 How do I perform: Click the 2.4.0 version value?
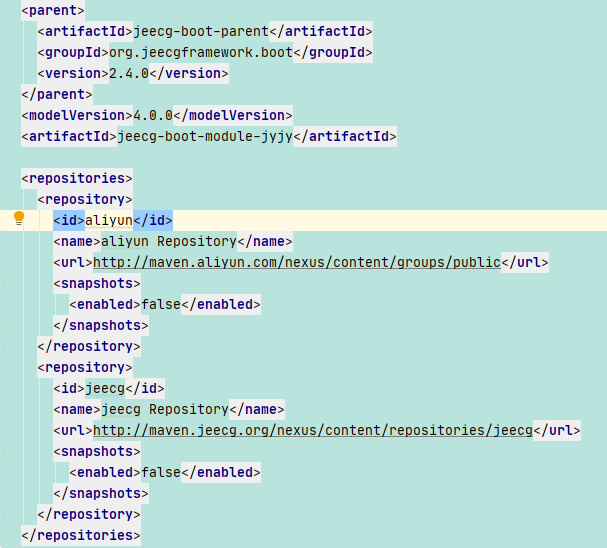click(129, 73)
